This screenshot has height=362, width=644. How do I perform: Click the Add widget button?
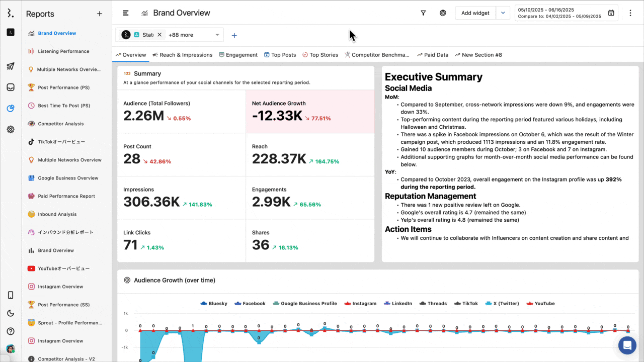(475, 13)
